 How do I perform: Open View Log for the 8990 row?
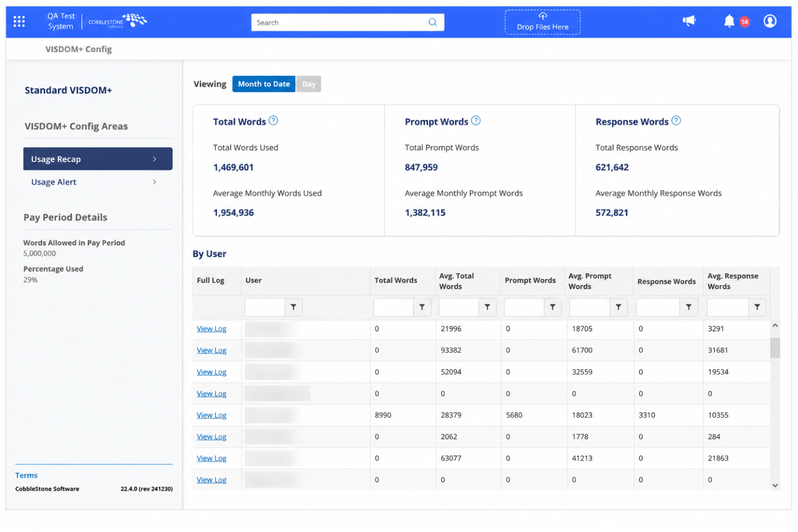coord(211,415)
